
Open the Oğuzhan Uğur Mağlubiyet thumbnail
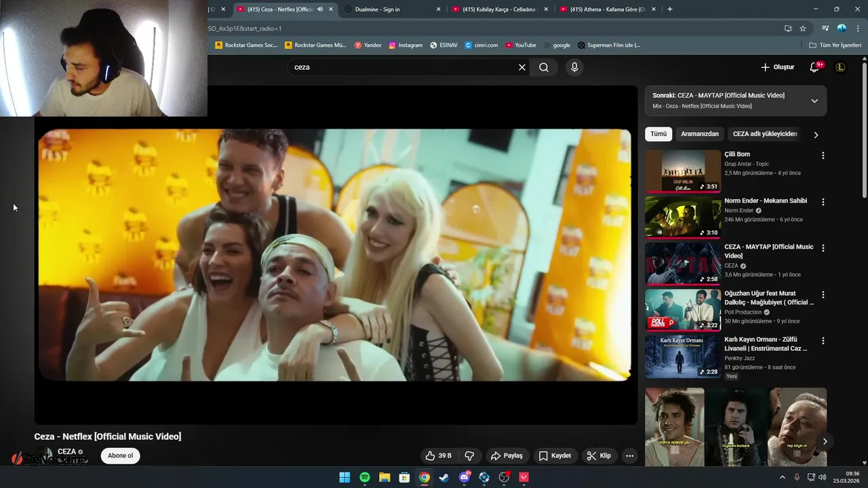[x=683, y=310]
